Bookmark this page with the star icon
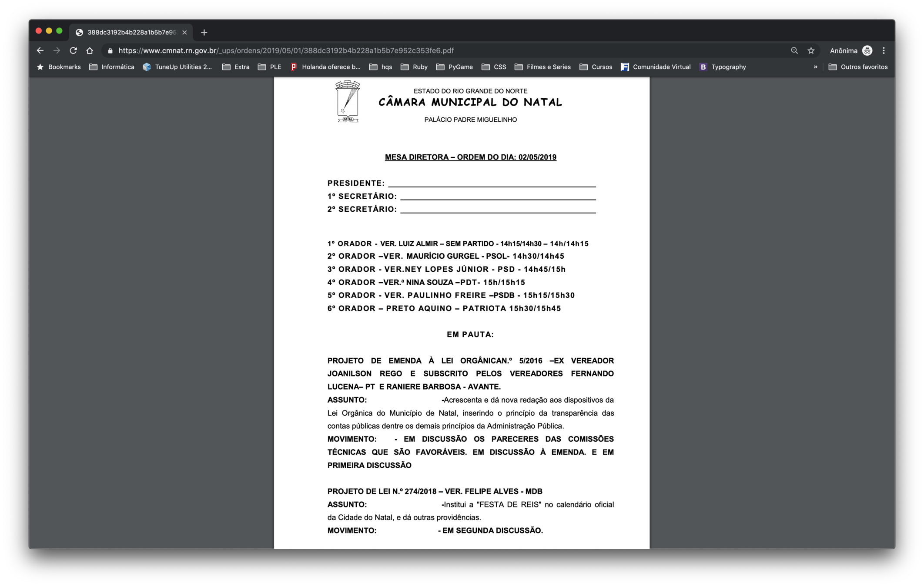 811,50
